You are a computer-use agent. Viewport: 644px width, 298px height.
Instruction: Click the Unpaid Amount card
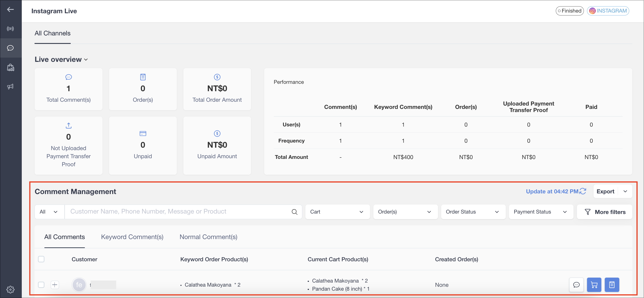tap(217, 145)
